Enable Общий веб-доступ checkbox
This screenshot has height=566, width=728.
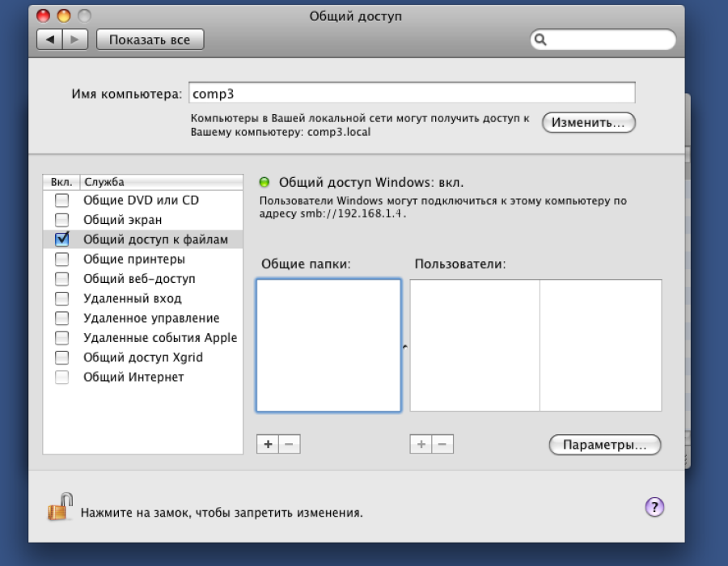coord(61,279)
